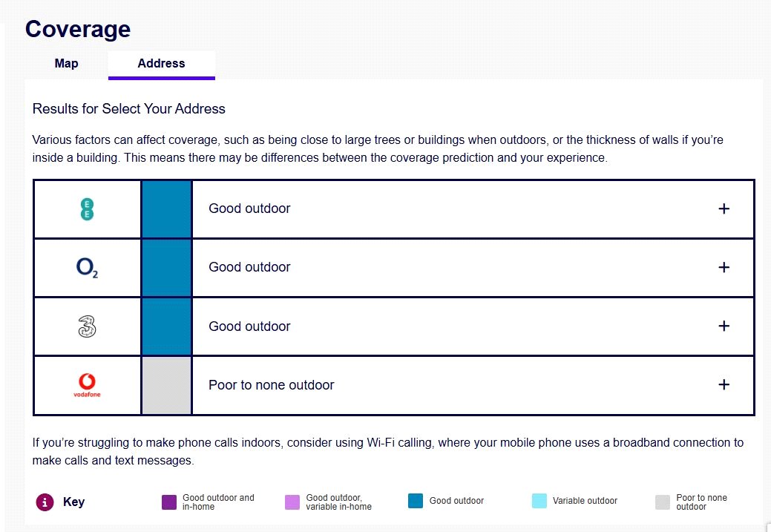Image resolution: width=771 pixels, height=532 pixels.
Task: Select the Address tab
Action: [161, 64]
